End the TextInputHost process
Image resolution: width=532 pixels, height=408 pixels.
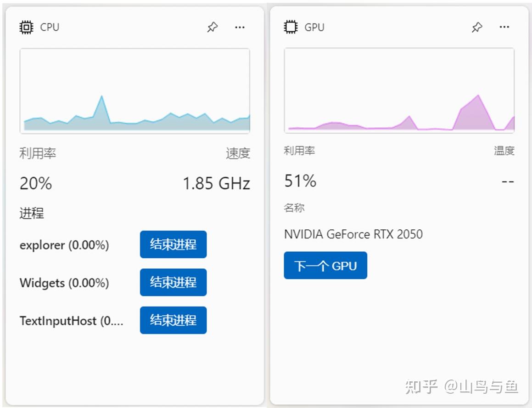tap(173, 320)
